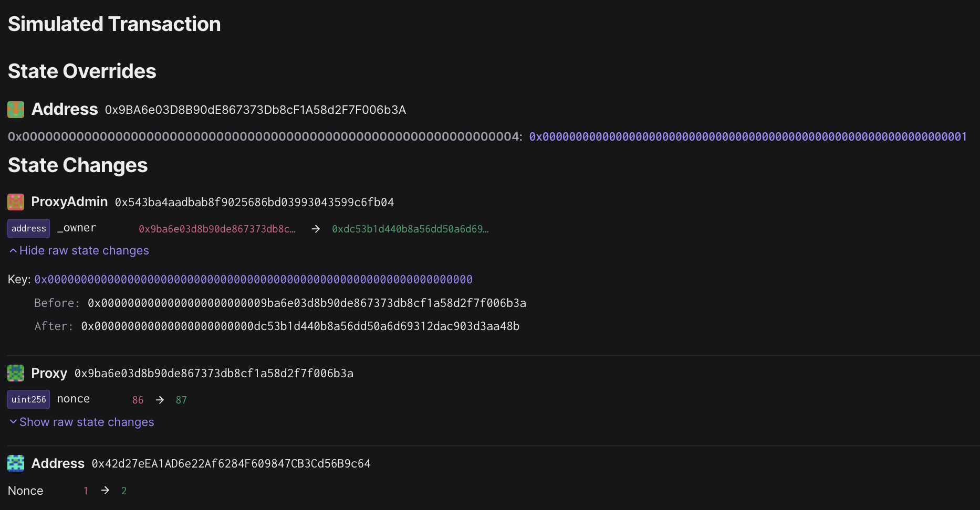Hide raw state changes for ProxyAdmin
The width and height of the screenshot is (980, 510).
(x=84, y=251)
